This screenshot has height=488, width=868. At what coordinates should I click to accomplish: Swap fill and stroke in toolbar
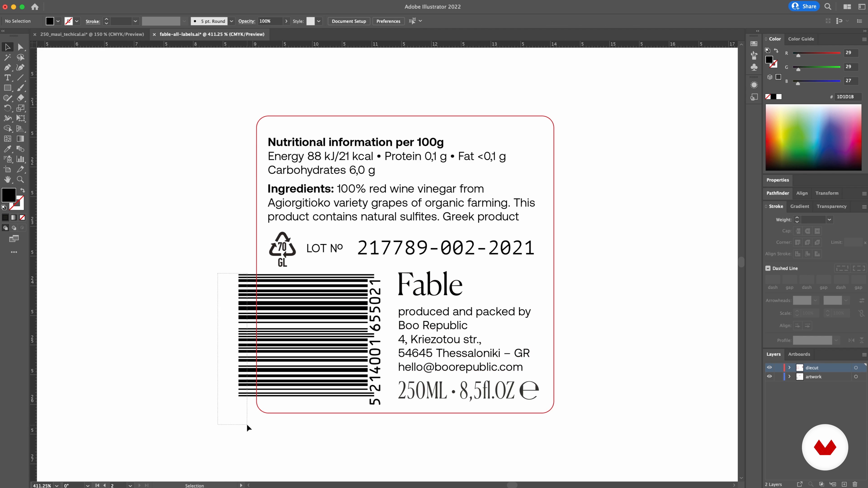click(x=23, y=190)
